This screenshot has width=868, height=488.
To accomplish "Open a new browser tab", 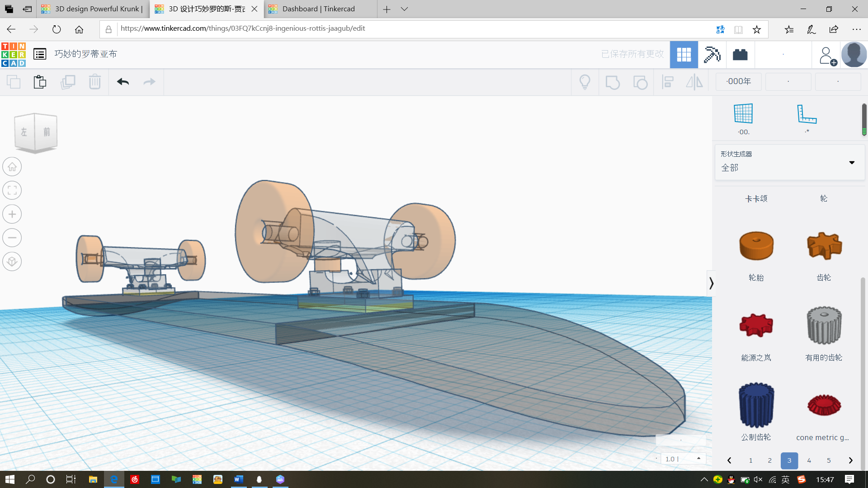I will coord(387,9).
